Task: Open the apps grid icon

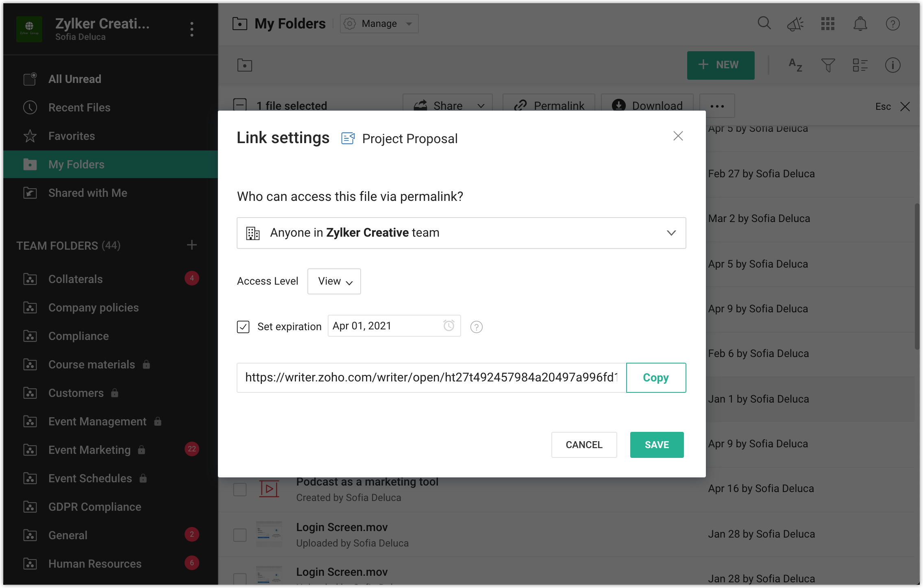Action: pos(827,24)
